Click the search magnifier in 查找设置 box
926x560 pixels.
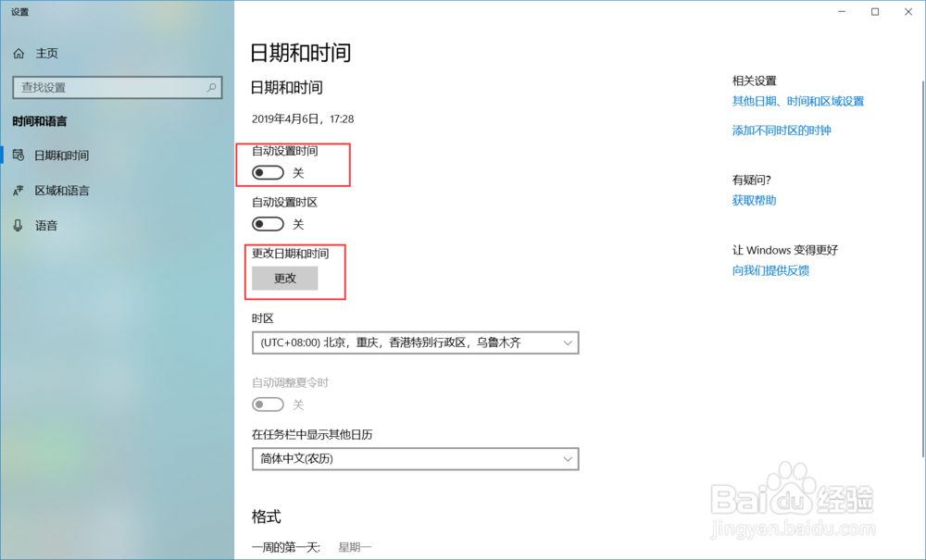[212, 87]
